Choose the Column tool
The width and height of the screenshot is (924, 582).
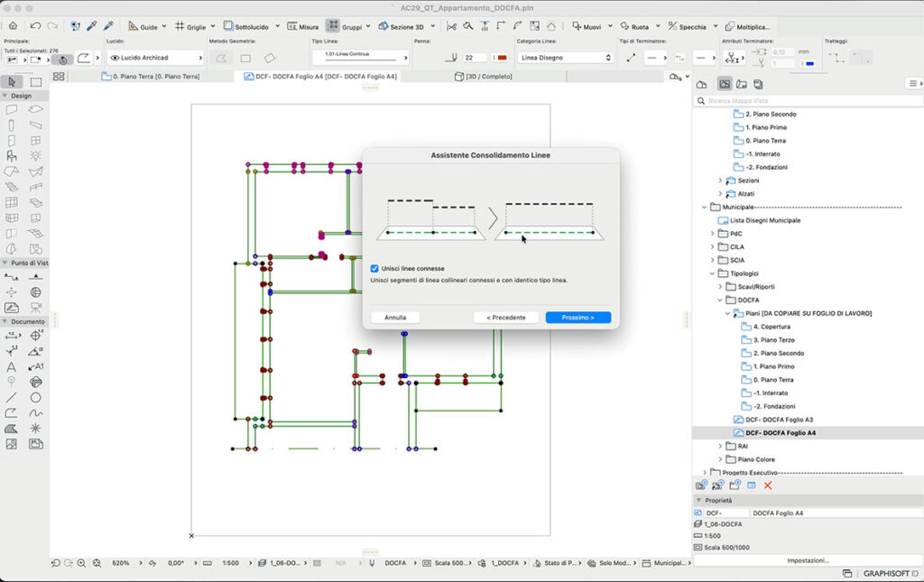click(11, 125)
